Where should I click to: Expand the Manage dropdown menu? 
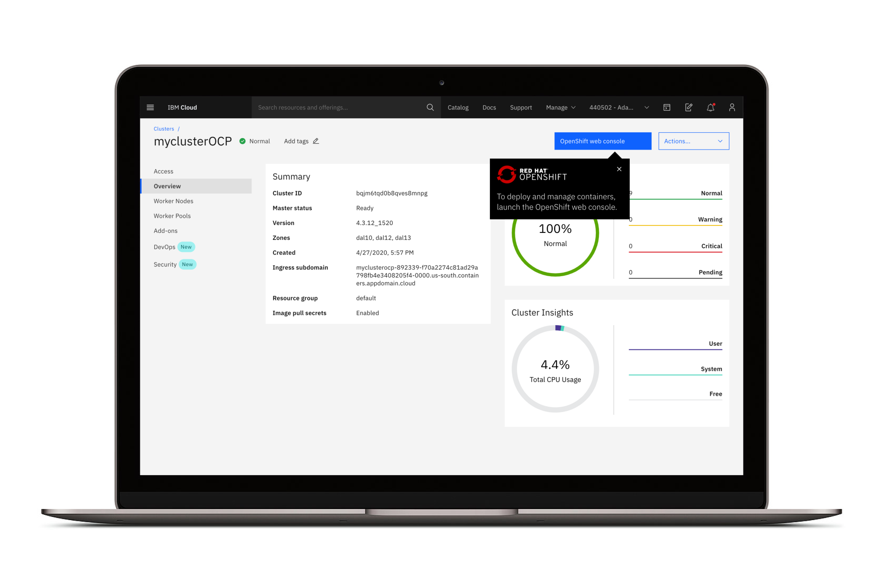561,107
